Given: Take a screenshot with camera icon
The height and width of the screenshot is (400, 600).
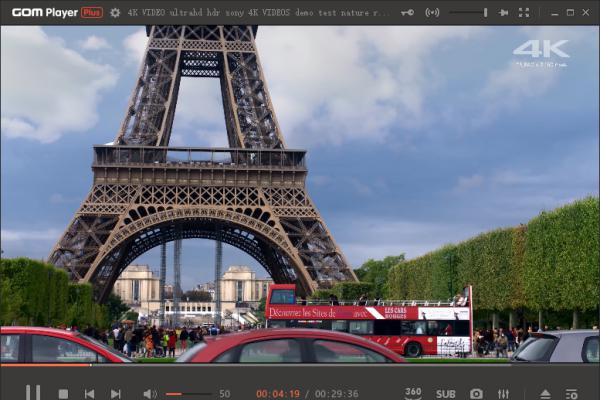Looking at the screenshot, I should [x=476, y=394].
